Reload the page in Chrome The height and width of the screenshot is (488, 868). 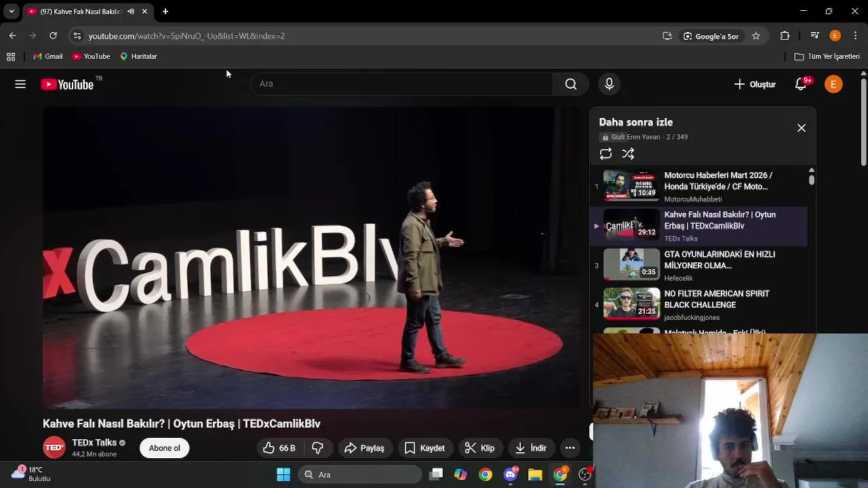pos(53,36)
